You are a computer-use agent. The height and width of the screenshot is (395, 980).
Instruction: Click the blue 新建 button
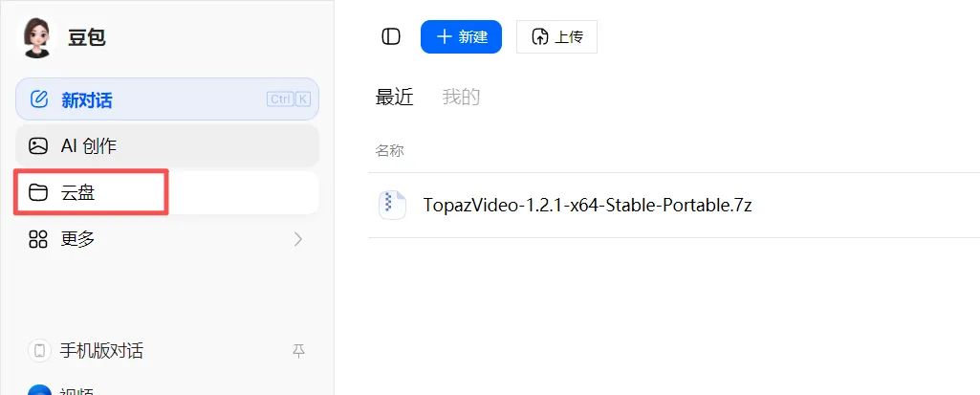(x=461, y=36)
